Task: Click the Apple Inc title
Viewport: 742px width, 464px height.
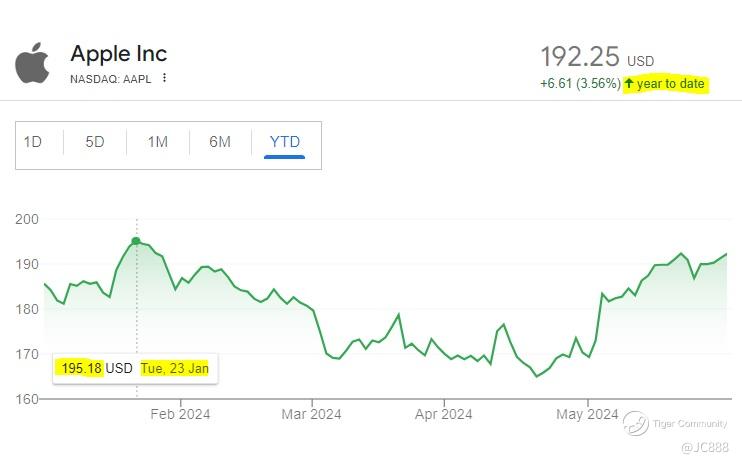Action: pos(118,53)
